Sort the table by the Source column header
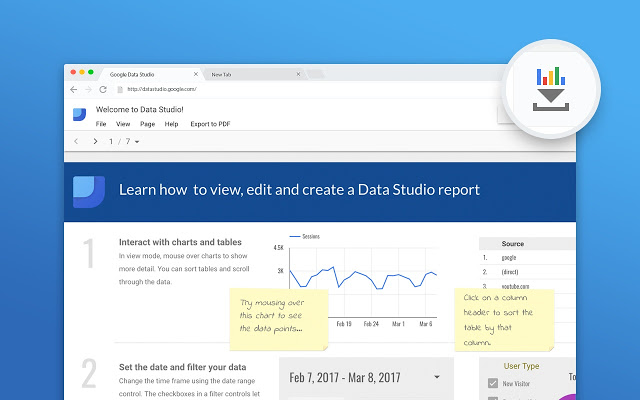The height and width of the screenshot is (400, 640). click(x=513, y=244)
